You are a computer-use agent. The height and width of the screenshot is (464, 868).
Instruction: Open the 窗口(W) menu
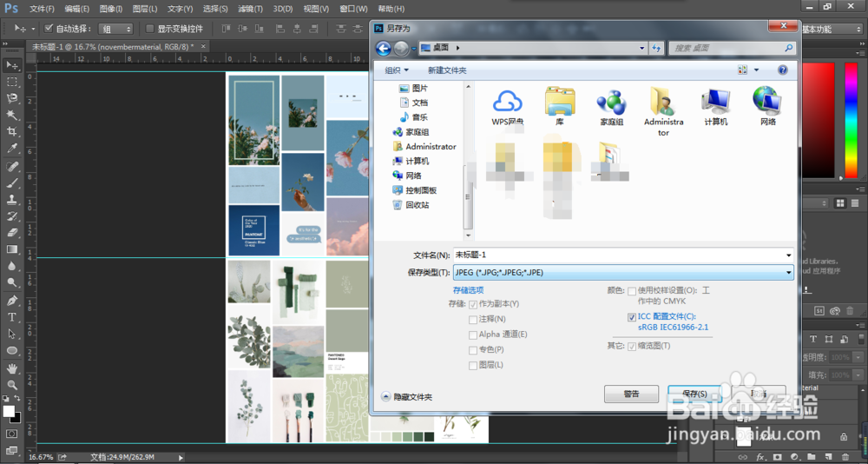pyautogui.click(x=353, y=9)
